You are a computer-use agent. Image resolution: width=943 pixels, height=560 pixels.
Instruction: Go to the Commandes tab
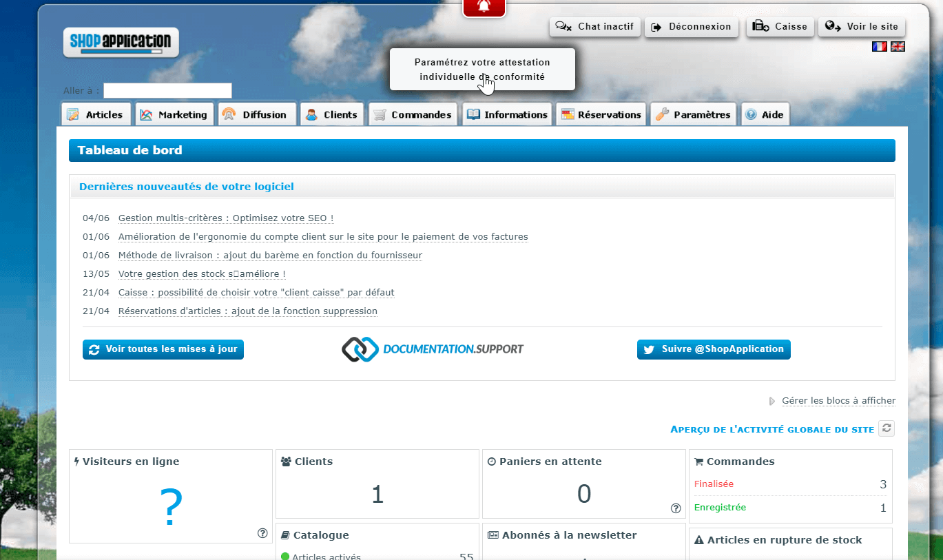(x=413, y=114)
